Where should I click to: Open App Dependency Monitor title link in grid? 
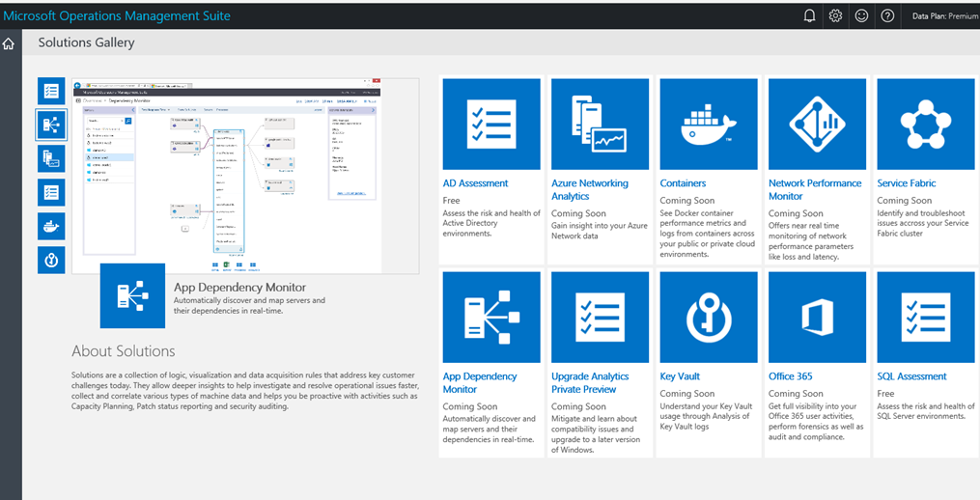tap(480, 382)
